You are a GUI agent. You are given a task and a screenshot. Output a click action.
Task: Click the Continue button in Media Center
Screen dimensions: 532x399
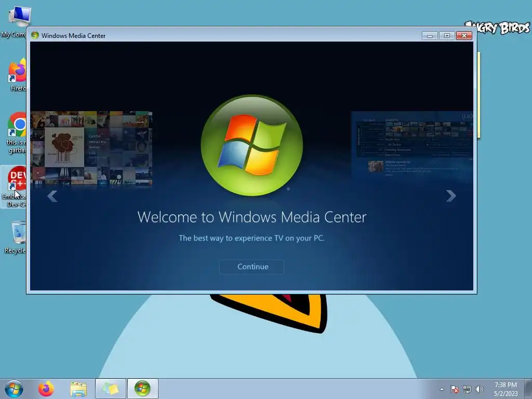point(252,267)
